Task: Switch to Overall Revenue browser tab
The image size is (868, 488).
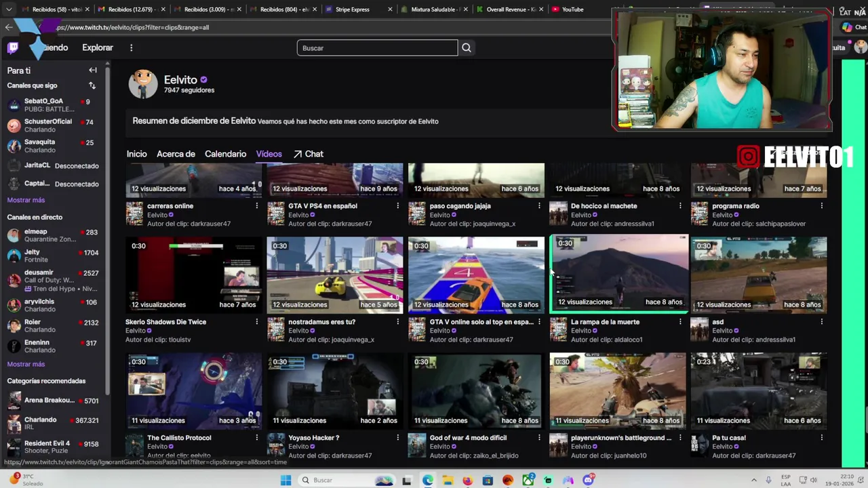Action: (510, 9)
